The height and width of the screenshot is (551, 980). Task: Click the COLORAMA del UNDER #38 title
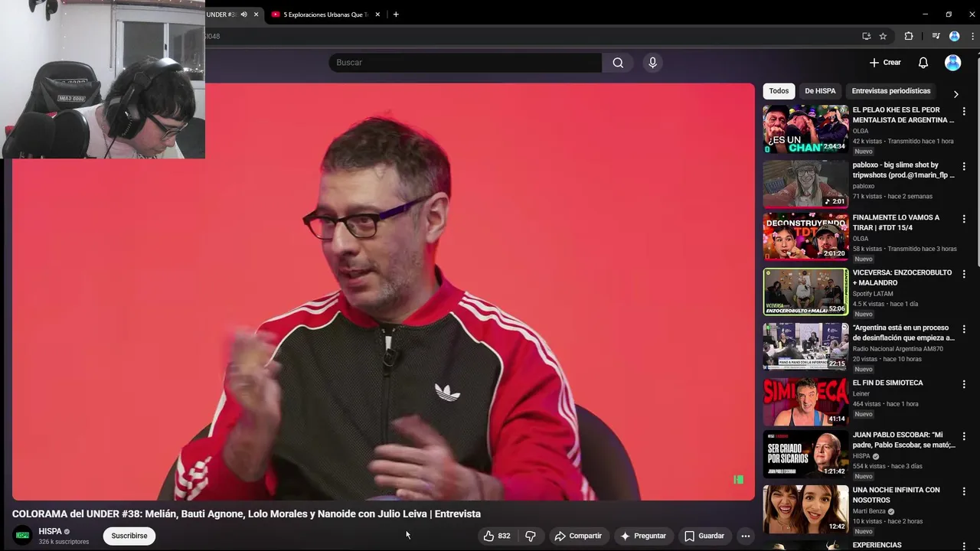click(x=247, y=514)
